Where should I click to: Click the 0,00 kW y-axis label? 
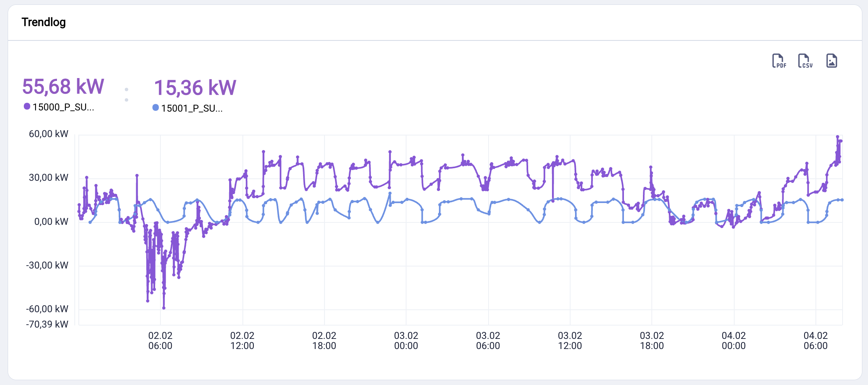point(51,222)
